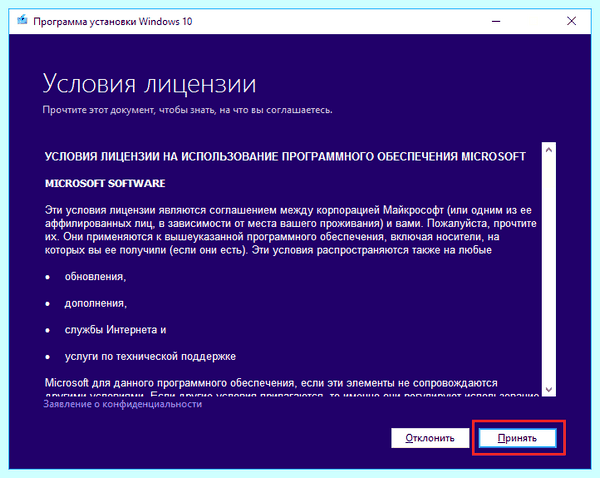Minimize the Windows 10 setup window
The width and height of the screenshot is (600, 478).
click(496, 21)
